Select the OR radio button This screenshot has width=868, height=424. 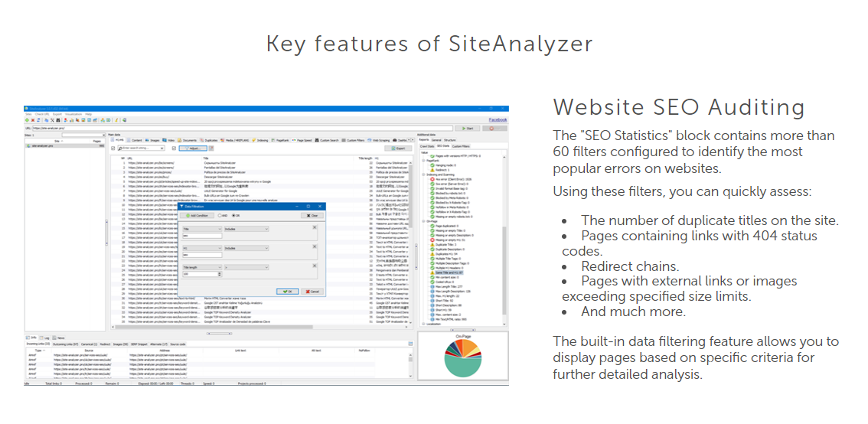point(233,215)
